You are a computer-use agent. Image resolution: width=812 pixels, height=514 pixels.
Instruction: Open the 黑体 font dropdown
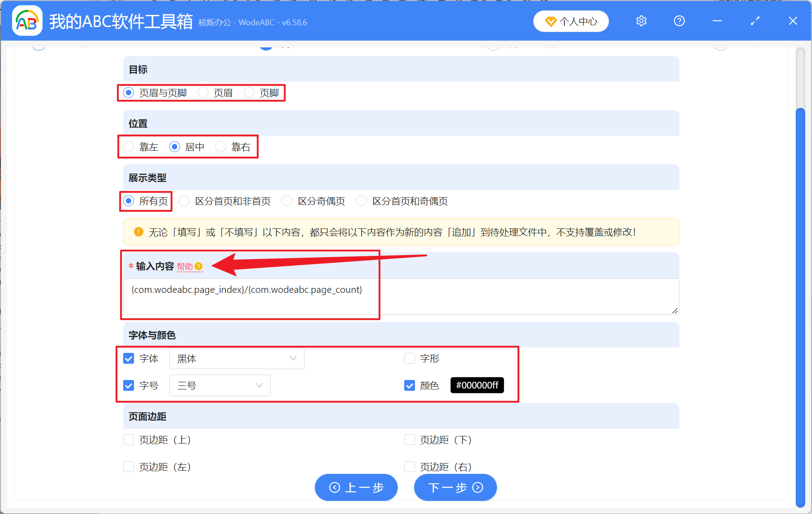pos(236,358)
